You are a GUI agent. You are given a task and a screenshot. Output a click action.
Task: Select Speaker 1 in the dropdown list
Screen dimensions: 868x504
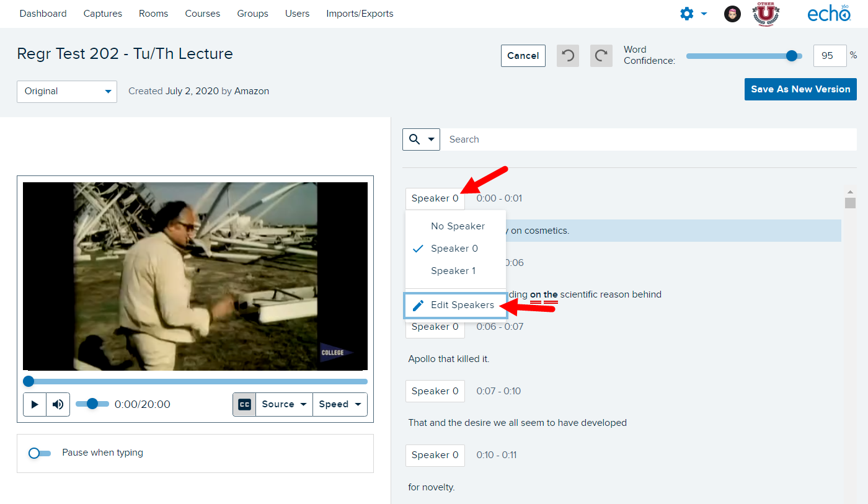[453, 271]
